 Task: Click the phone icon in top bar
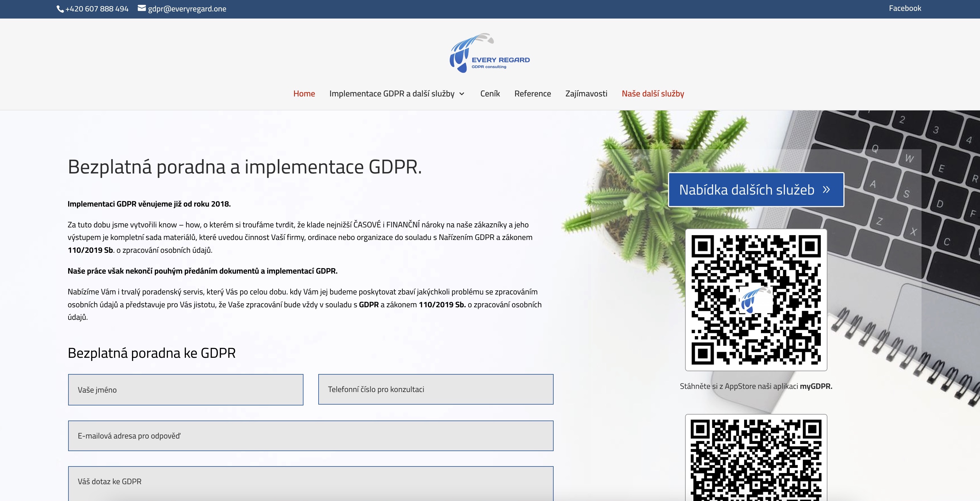pyautogui.click(x=60, y=9)
